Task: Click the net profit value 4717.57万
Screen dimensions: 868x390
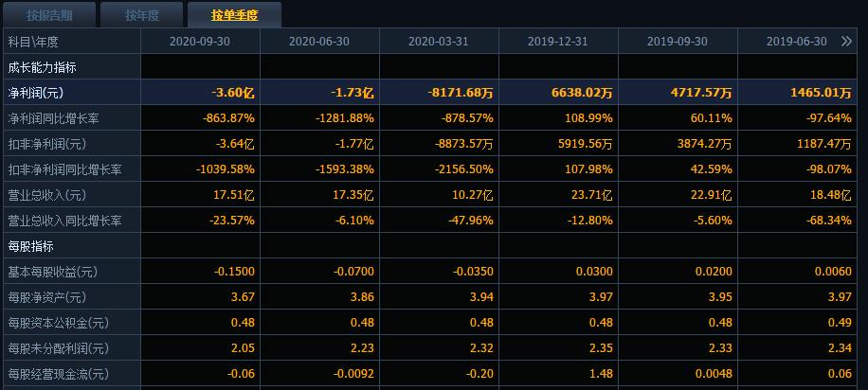Action: click(701, 93)
